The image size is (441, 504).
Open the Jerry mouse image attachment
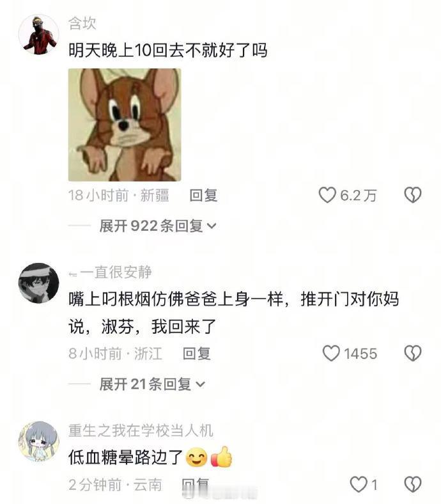125,125
